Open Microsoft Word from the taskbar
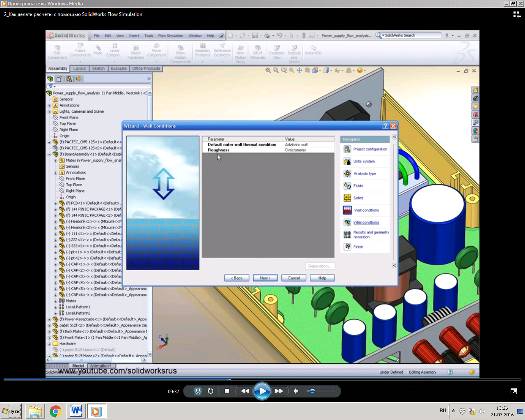The height and width of the screenshot is (420, 525). coord(76,411)
